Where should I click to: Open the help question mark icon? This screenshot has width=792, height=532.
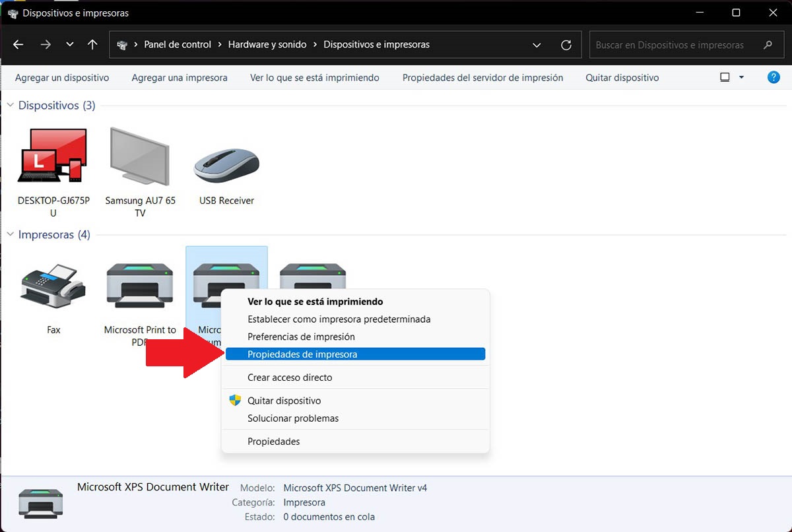click(x=774, y=77)
